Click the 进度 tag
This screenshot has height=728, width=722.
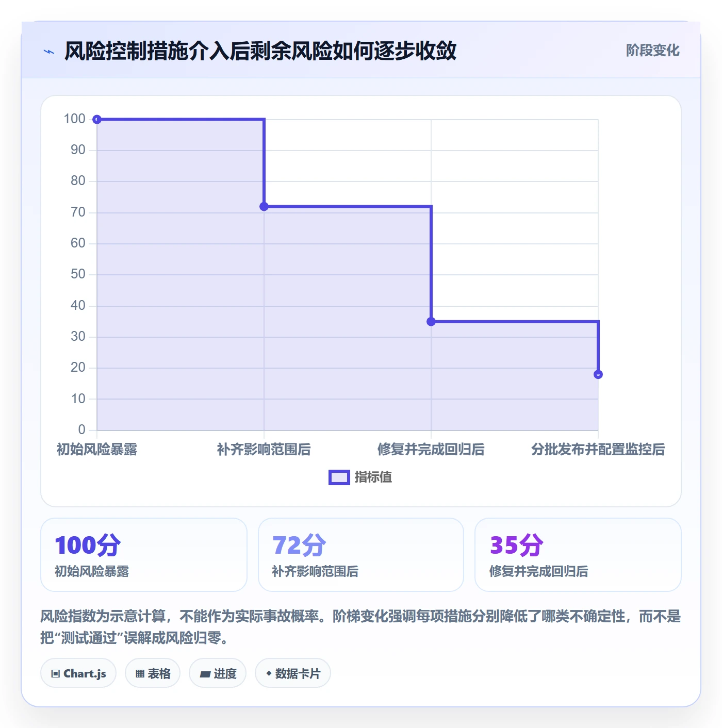click(x=218, y=673)
